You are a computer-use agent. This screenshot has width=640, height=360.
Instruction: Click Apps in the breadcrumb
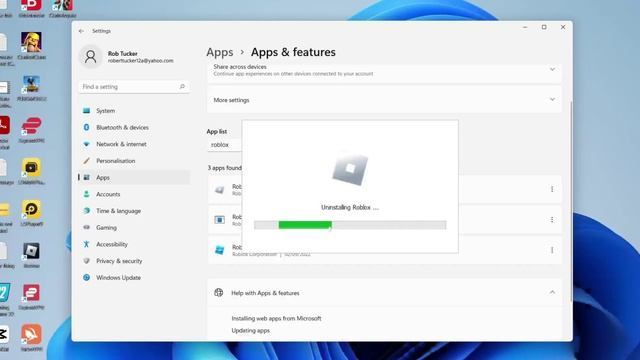[x=220, y=52]
